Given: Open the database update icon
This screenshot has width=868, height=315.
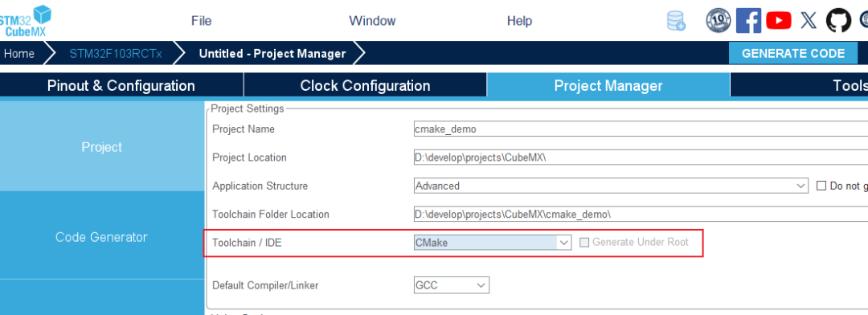Looking at the screenshot, I should tap(676, 21).
